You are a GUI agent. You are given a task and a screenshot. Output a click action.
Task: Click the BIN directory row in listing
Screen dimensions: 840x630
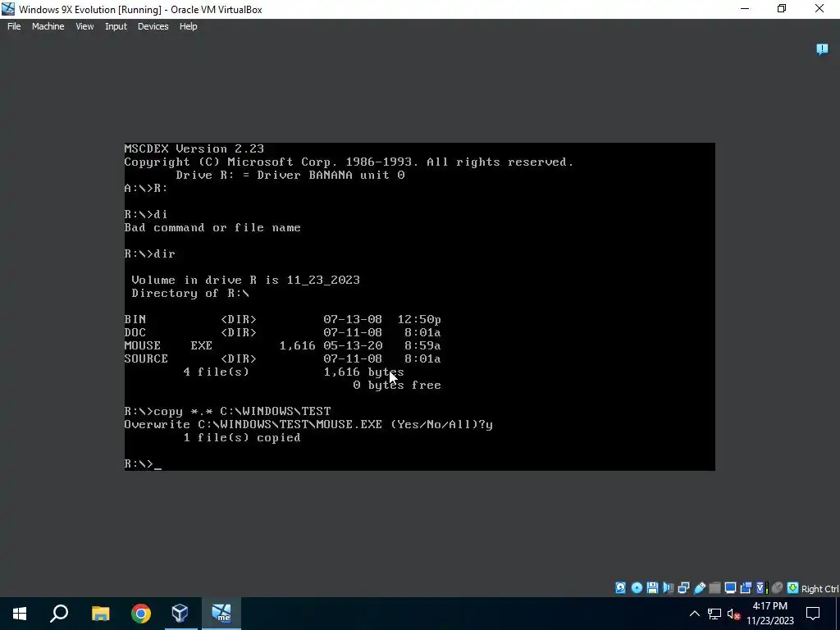click(282, 319)
